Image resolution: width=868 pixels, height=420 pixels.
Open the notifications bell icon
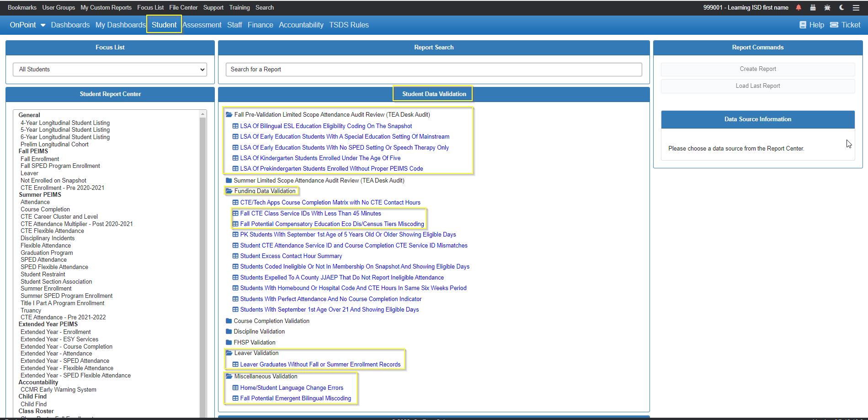coord(799,7)
